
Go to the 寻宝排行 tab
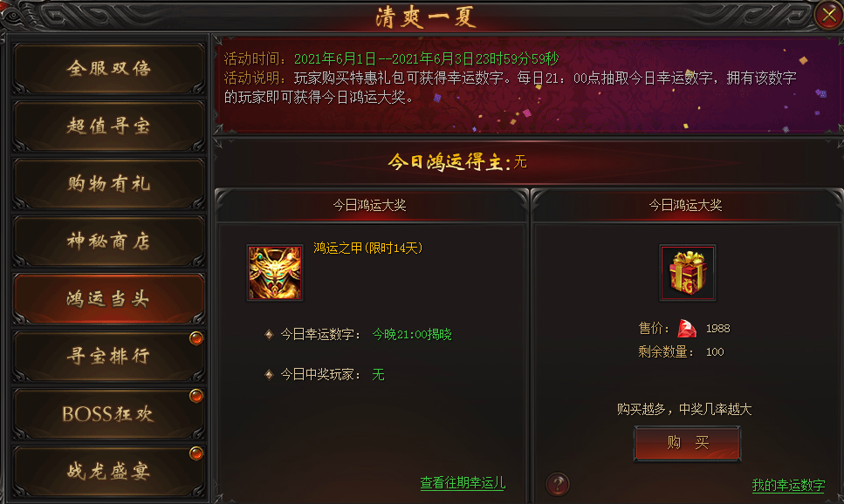click(109, 357)
